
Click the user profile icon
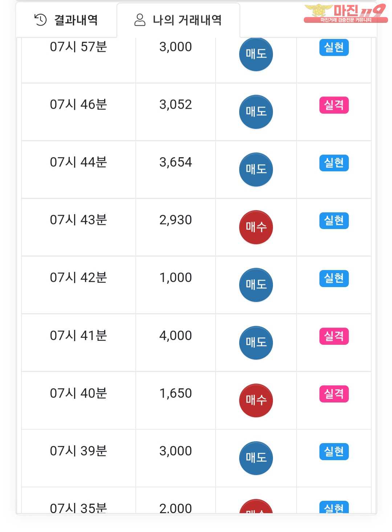(140, 20)
